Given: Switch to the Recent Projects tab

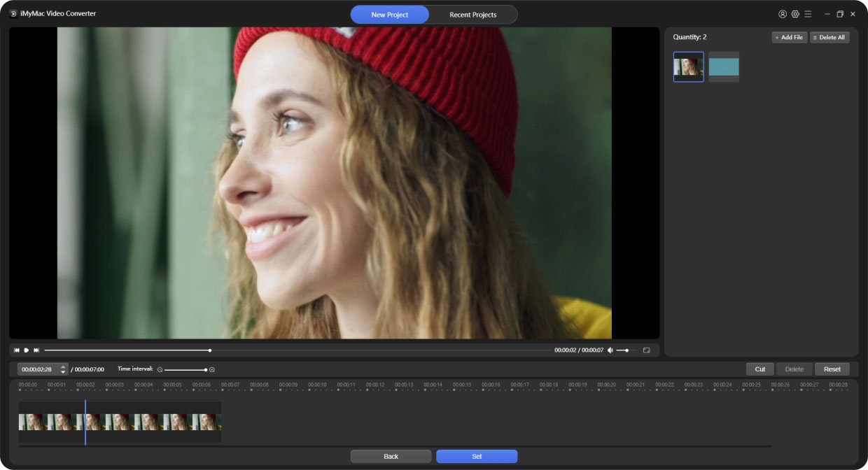Looking at the screenshot, I should tap(473, 15).
